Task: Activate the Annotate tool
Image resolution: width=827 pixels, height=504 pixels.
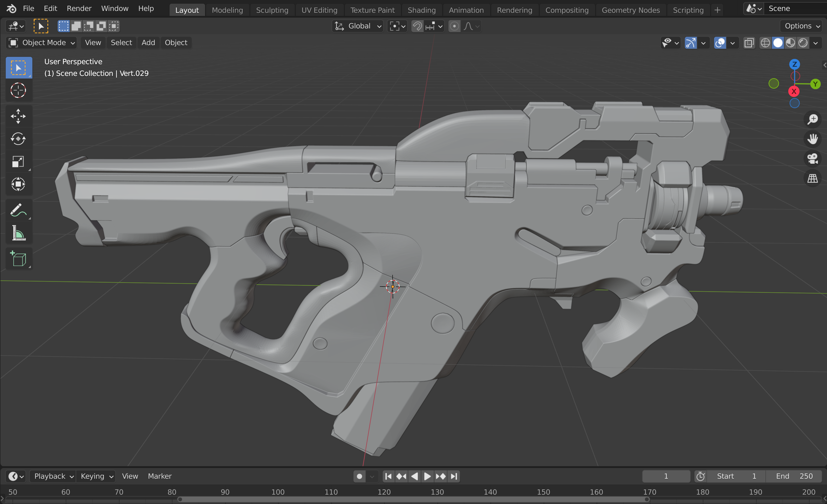Action: click(18, 210)
